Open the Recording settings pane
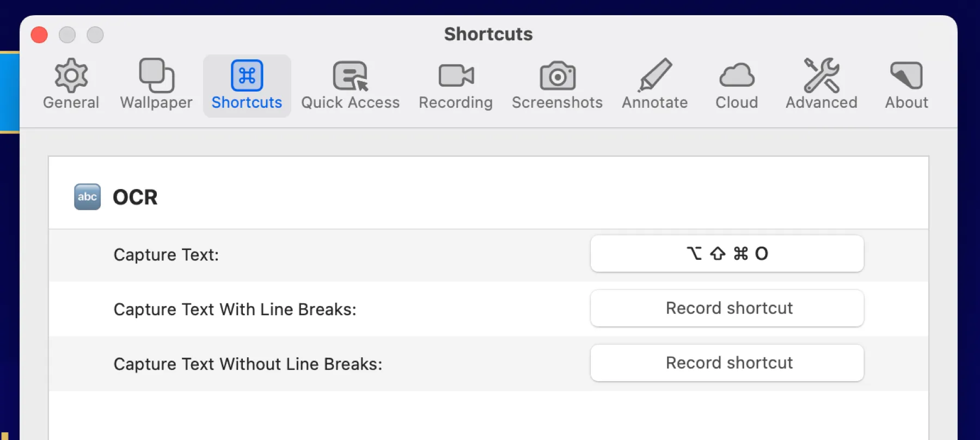Viewport: 980px width, 440px height. coord(455,84)
